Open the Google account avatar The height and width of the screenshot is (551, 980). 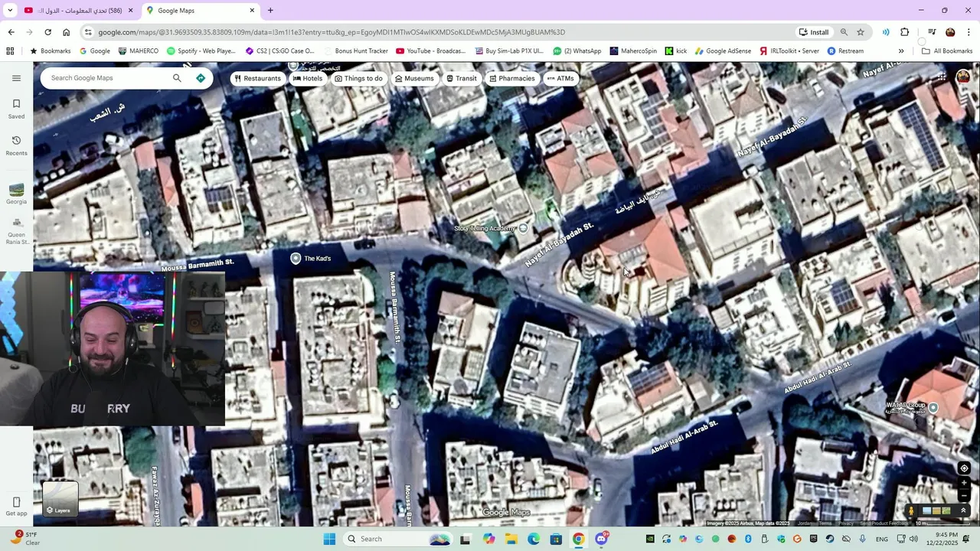click(963, 77)
